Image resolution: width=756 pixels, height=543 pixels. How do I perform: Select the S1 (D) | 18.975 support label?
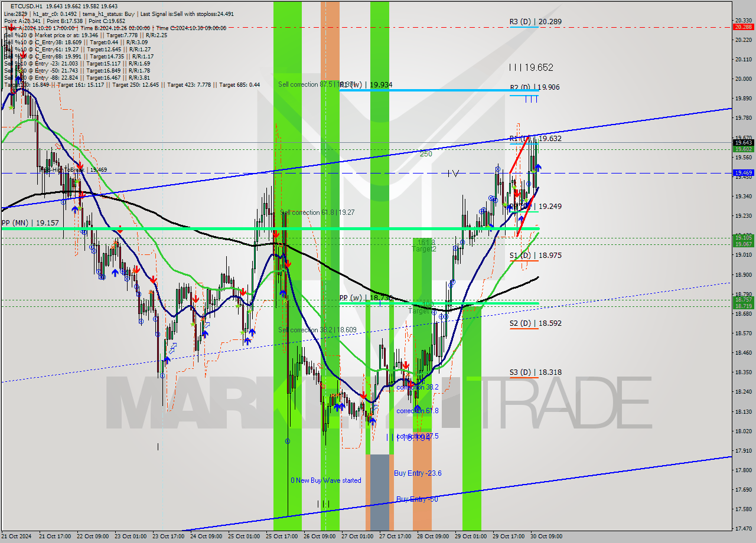[x=535, y=255]
